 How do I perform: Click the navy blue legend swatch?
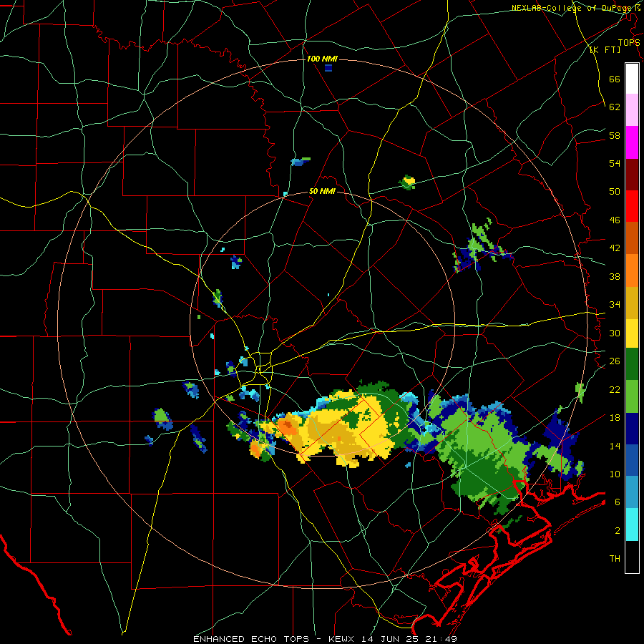[632, 429]
